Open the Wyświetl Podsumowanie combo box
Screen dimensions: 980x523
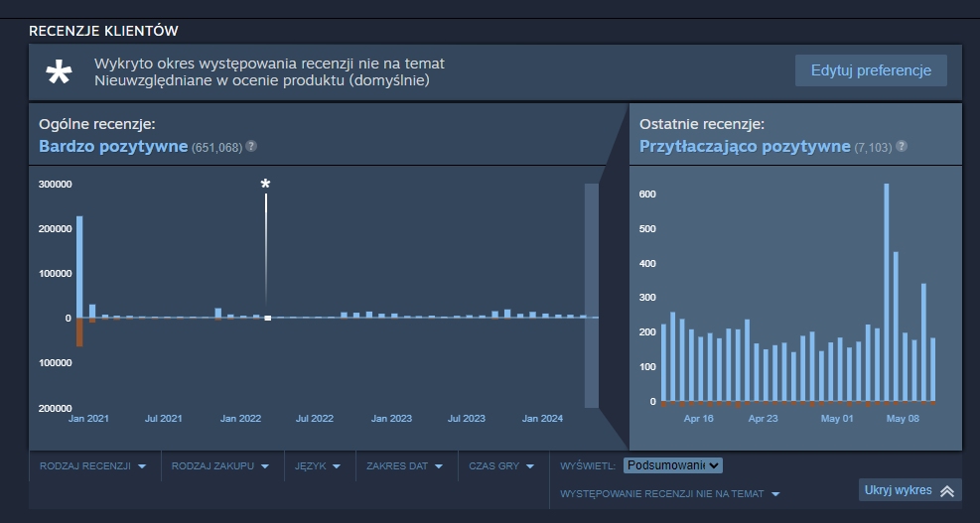click(672, 465)
